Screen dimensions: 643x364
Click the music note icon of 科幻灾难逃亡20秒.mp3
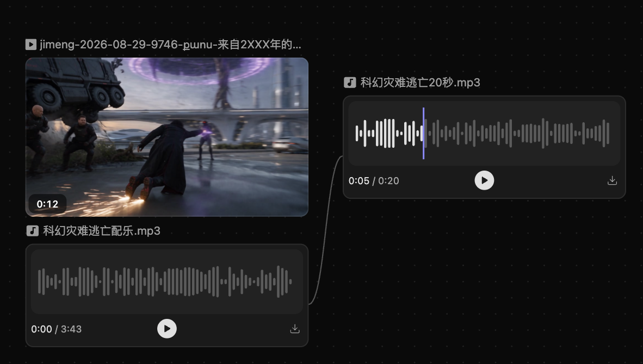(350, 83)
